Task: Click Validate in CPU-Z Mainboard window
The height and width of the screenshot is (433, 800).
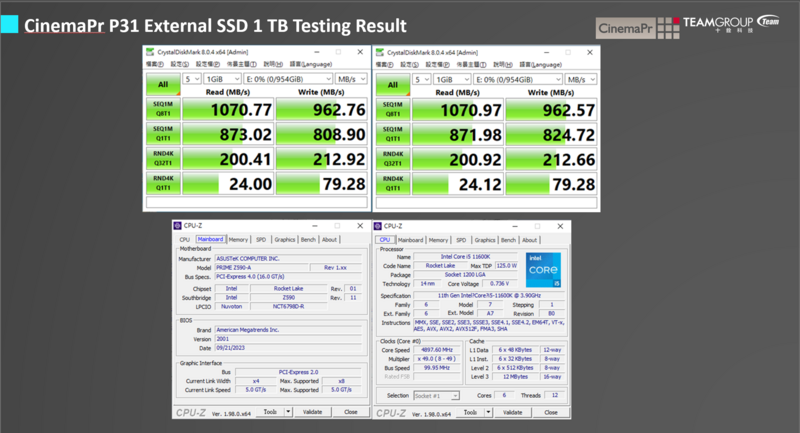Action: 312,412
